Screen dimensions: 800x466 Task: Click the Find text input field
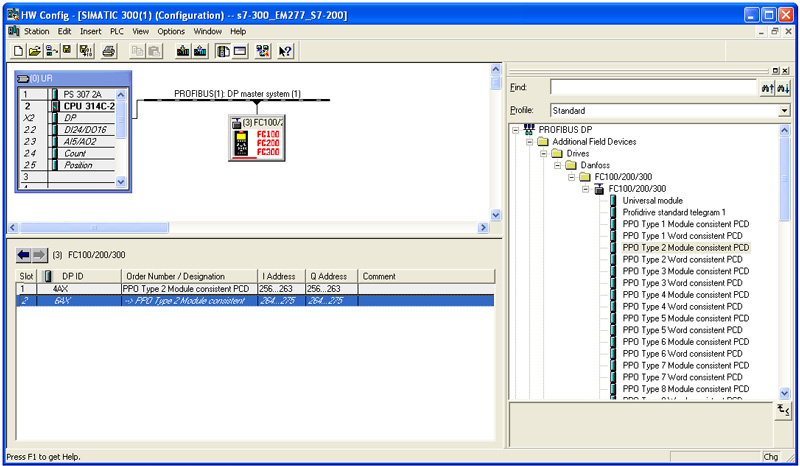(x=653, y=87)
